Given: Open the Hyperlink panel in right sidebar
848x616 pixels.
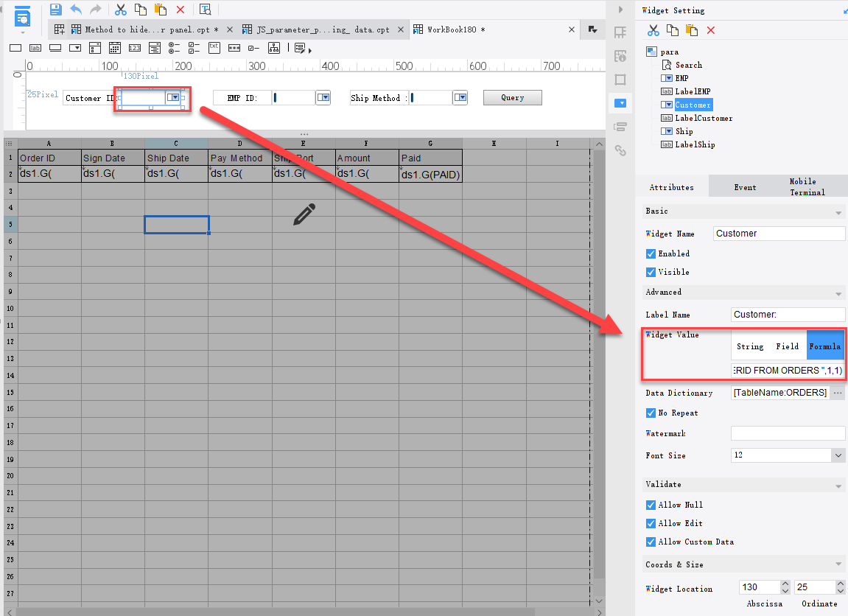Looking at the screenshot, I should (620, 150).
